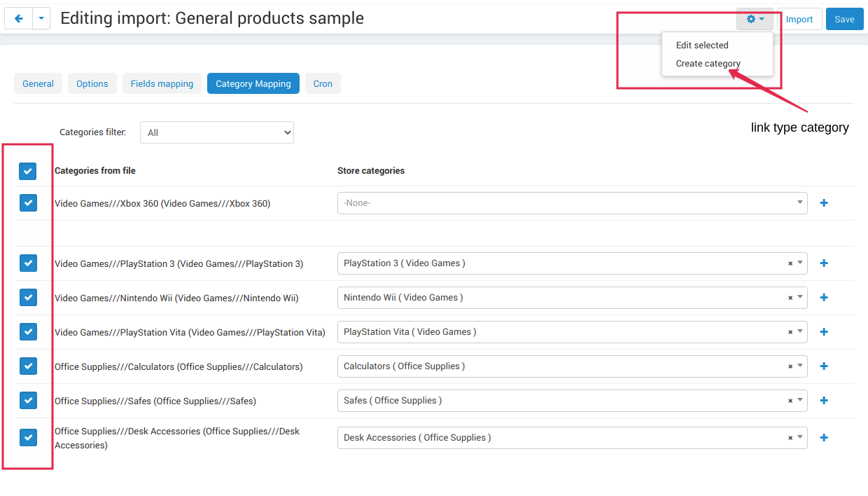This screenshot has width=868, height=496.
Task: Clear the PlayStation Vita store category
Action: click(790, 332)
